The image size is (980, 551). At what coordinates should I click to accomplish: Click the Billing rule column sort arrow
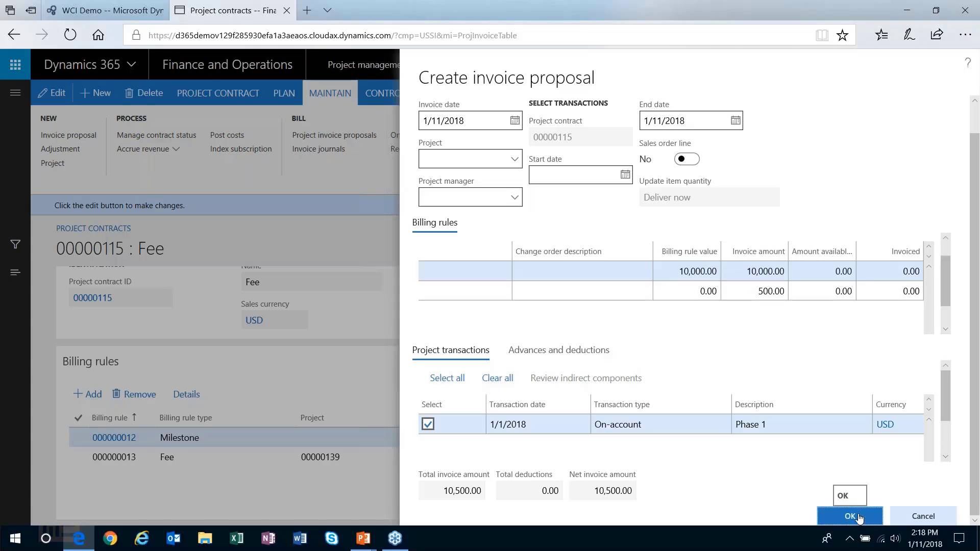(x=134, y=417)
